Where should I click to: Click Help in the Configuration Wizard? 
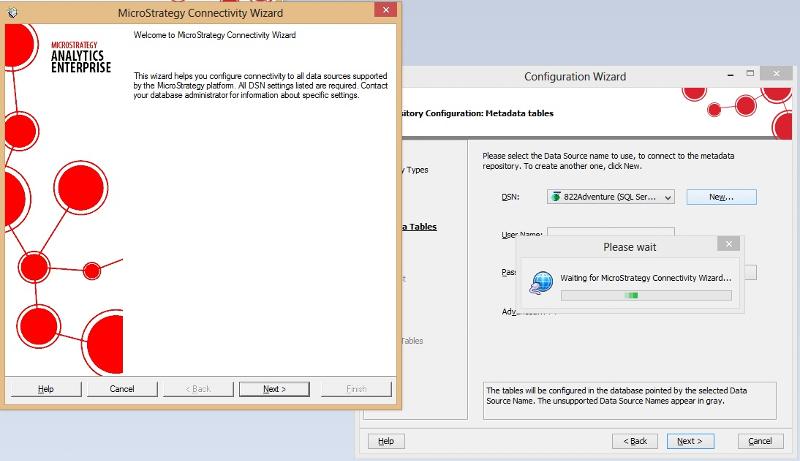[x=386, y=441]
